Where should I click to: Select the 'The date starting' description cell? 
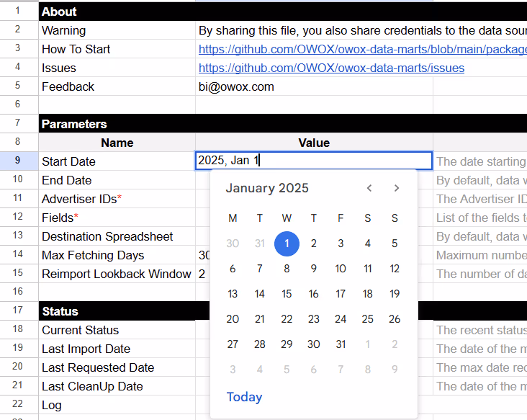[480, 161]
